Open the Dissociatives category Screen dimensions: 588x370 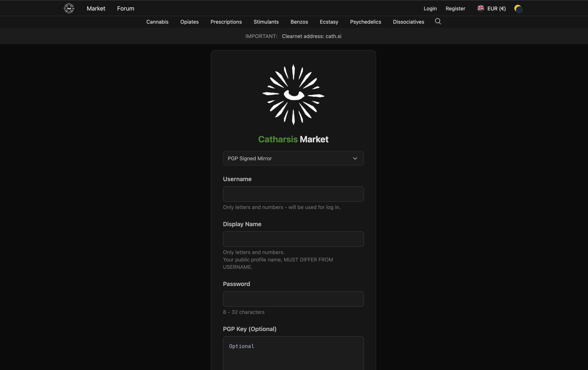[408, 22]
